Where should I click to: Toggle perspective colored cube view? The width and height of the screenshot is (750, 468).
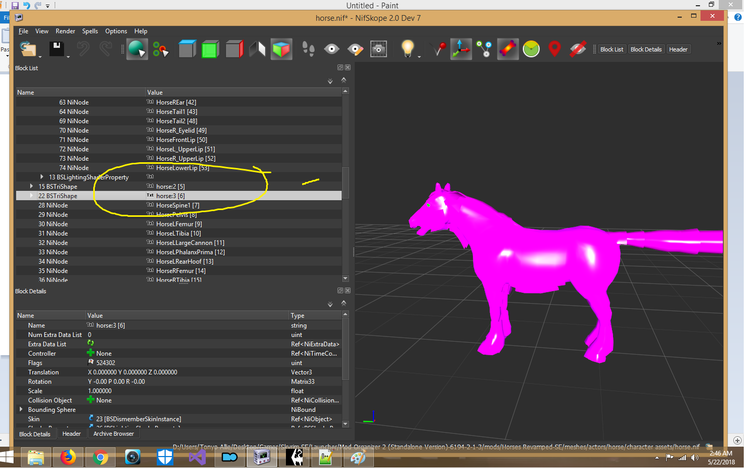(281, 49)
